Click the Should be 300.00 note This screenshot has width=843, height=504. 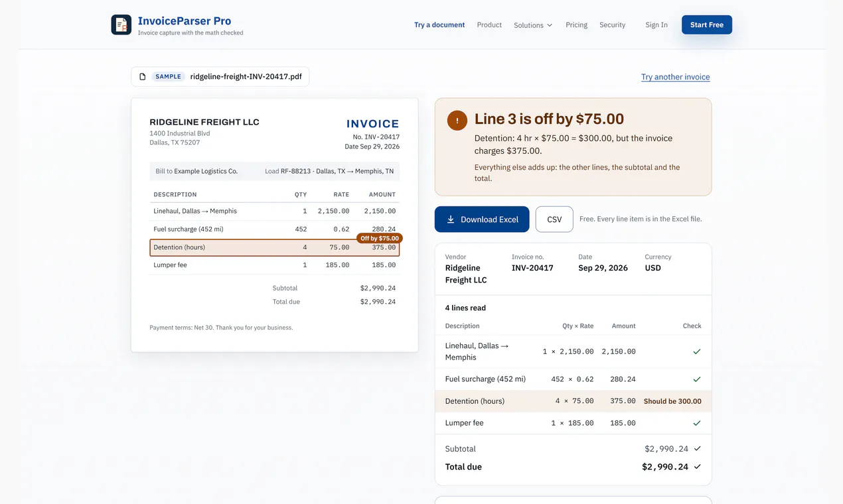click(x=672, y=401)
